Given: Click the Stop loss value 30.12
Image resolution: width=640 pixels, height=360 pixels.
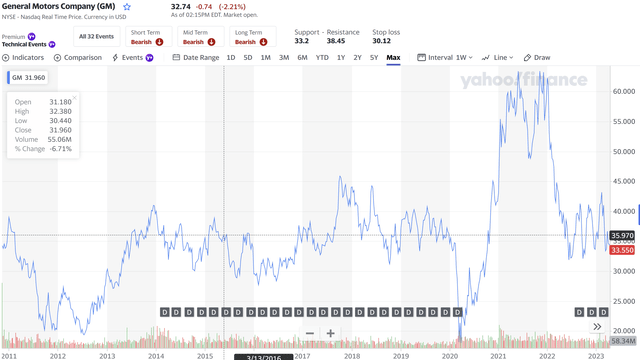Looking at the screenshot, I should click(x=381, y=41).
